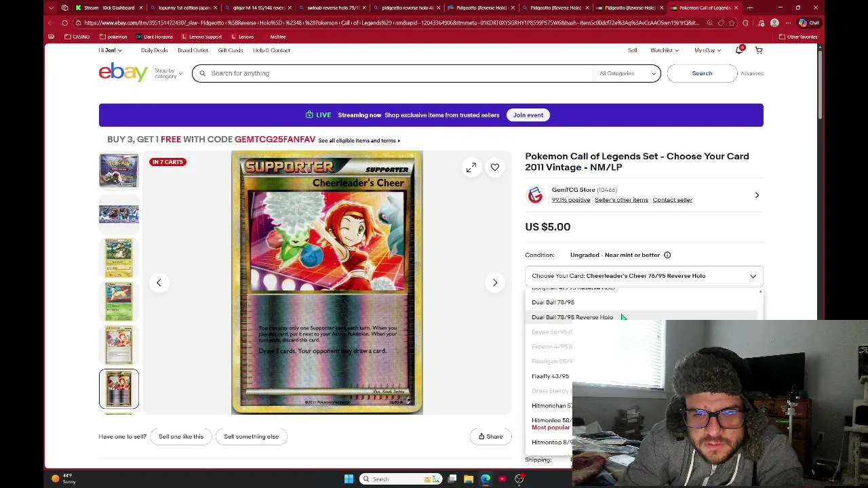Image resolution: width=868 pixels, height=488 pixels.
Task: Open the YouTube taskbar icon
Action: click(x=502, y=479)
